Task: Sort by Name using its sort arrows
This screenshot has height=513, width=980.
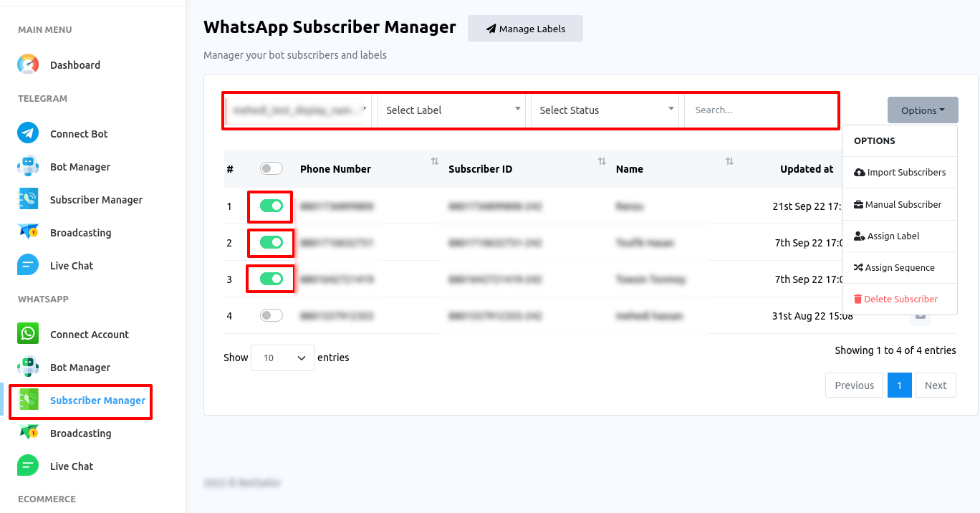Action: pyautogui.click(x=729, y=162)
